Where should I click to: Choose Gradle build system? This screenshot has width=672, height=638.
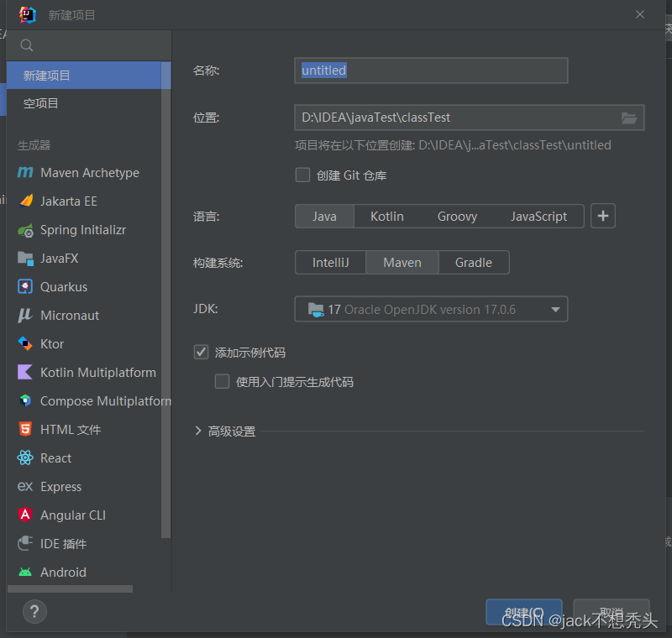[x=474, y=263]
